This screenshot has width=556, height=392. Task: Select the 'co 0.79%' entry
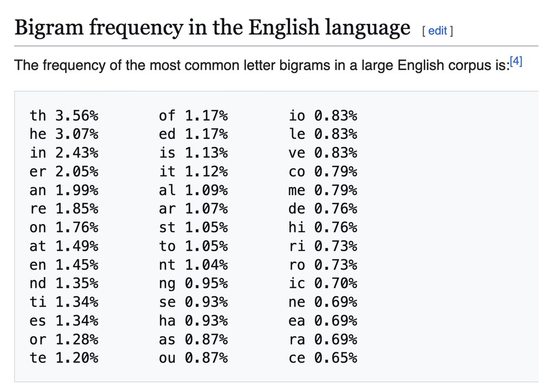pyautogui.click(x=323, y=172)
